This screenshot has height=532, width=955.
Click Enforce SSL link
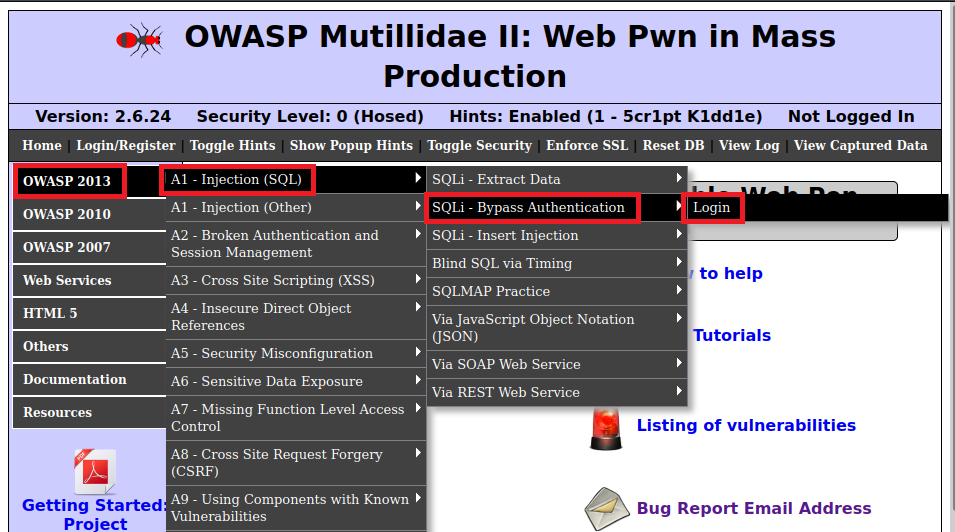pyautogui.click(x=587, y=146)
